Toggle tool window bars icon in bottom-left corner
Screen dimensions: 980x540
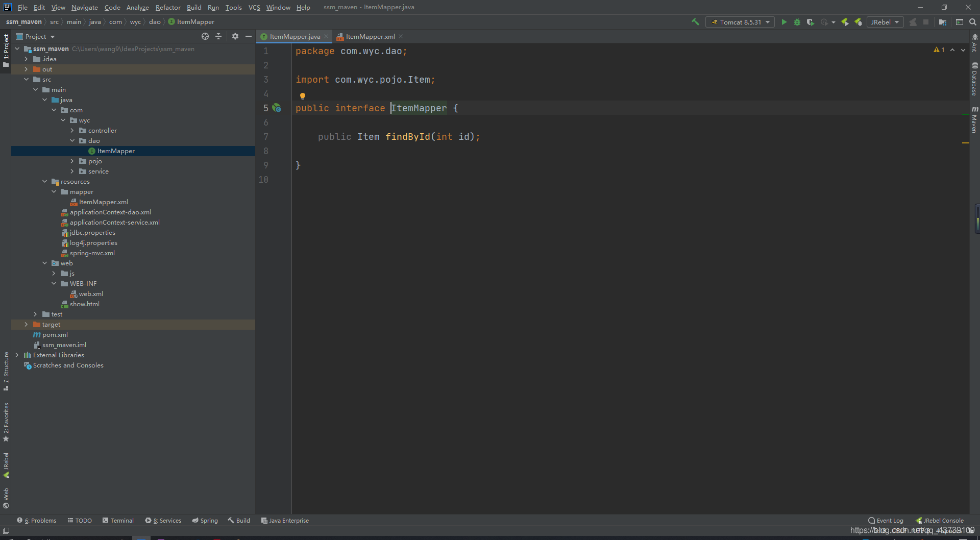point(6,531)
